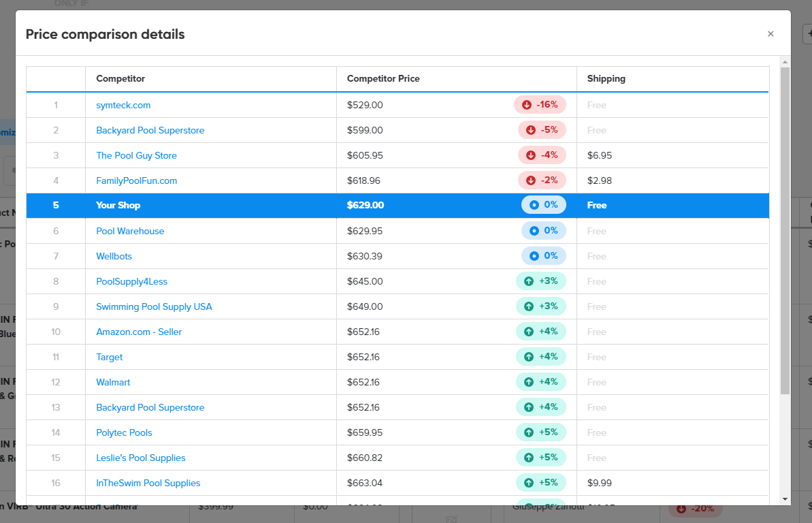Click the $6.95 shipping cost
This screenshot has height=523, width=812.
point(600,155)
